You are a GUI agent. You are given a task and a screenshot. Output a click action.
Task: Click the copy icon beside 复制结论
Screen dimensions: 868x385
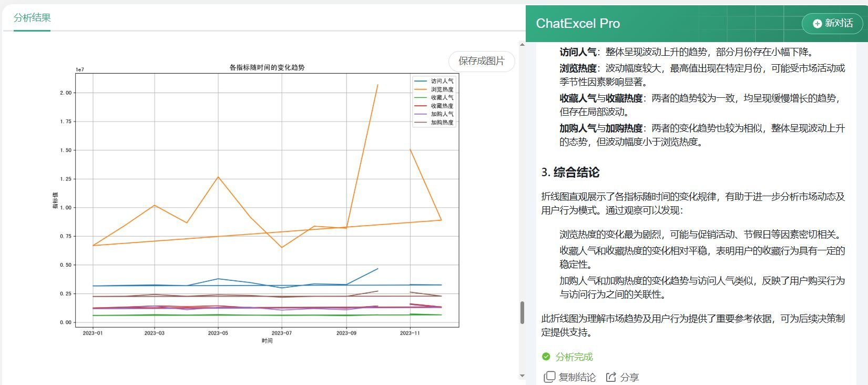click(549, 377)
